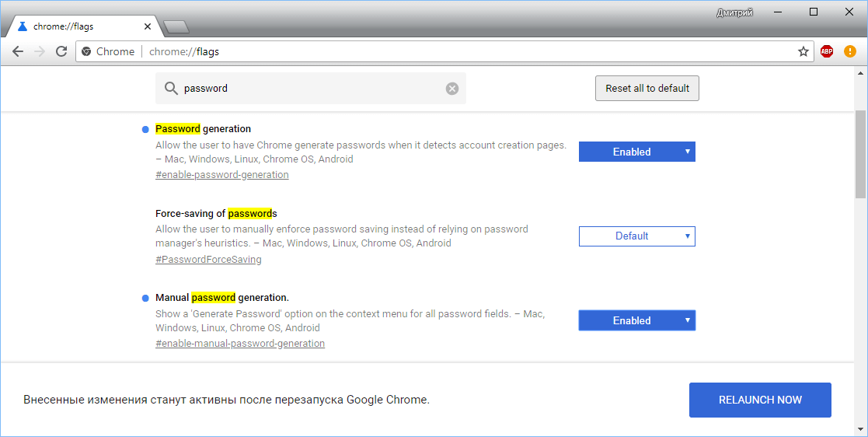Open the #enable-password-generation link
The height and width of the screenshot is (437, 868).
[222, 175]
